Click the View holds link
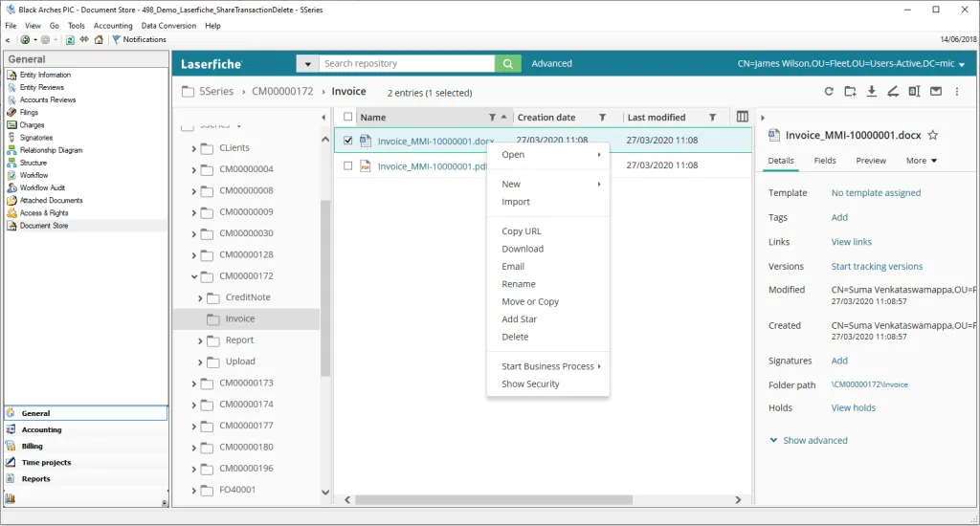This screenshot has height=526, width=980. tap(853, 408)
